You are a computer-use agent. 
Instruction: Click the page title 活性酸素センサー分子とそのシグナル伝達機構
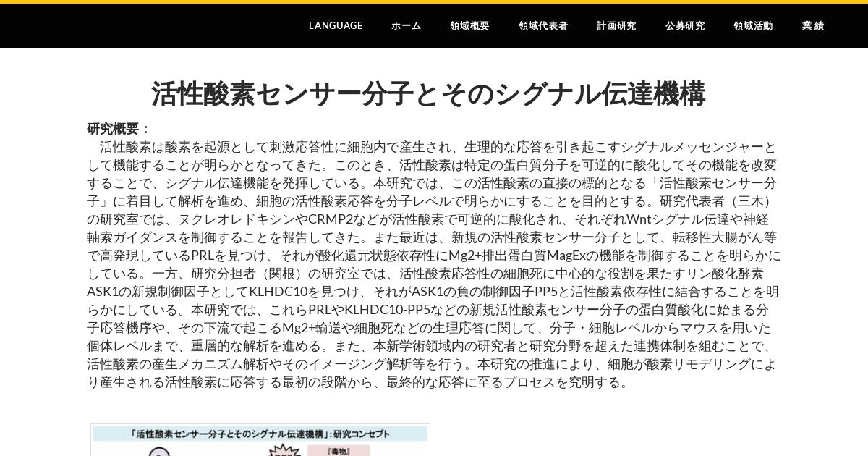click(428, 94)
